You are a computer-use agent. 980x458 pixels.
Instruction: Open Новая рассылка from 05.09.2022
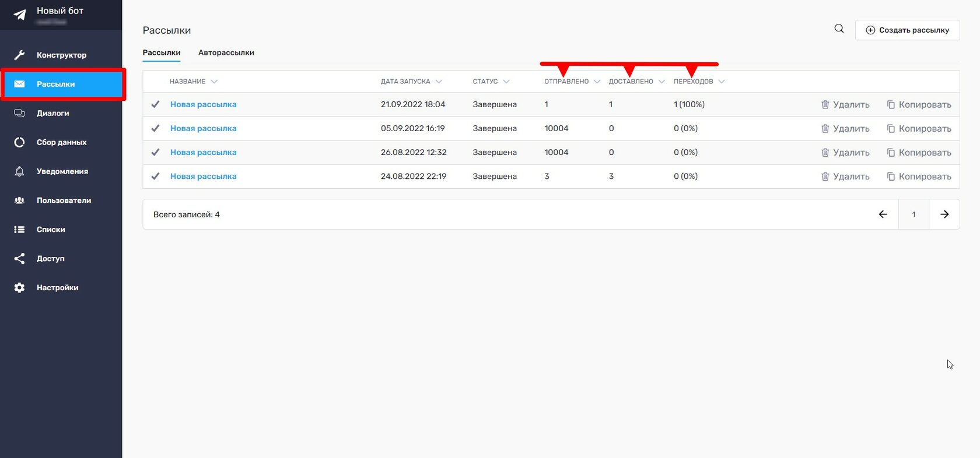click(204, 128)
